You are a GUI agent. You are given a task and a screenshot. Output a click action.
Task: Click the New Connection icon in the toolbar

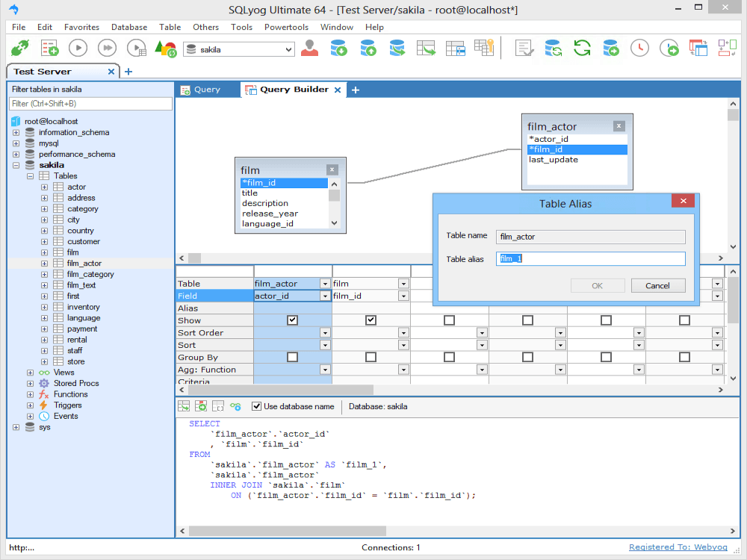click(19, 49)
